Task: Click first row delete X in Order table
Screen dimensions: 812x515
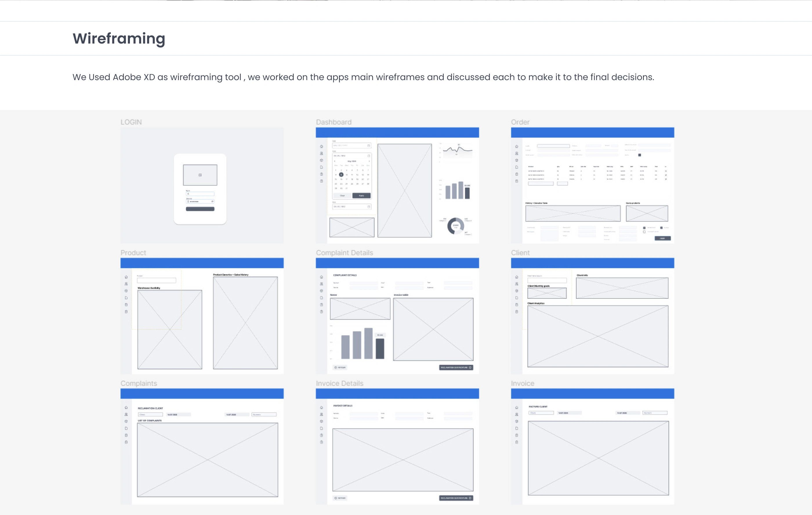Action: click(x=666, y=171)
